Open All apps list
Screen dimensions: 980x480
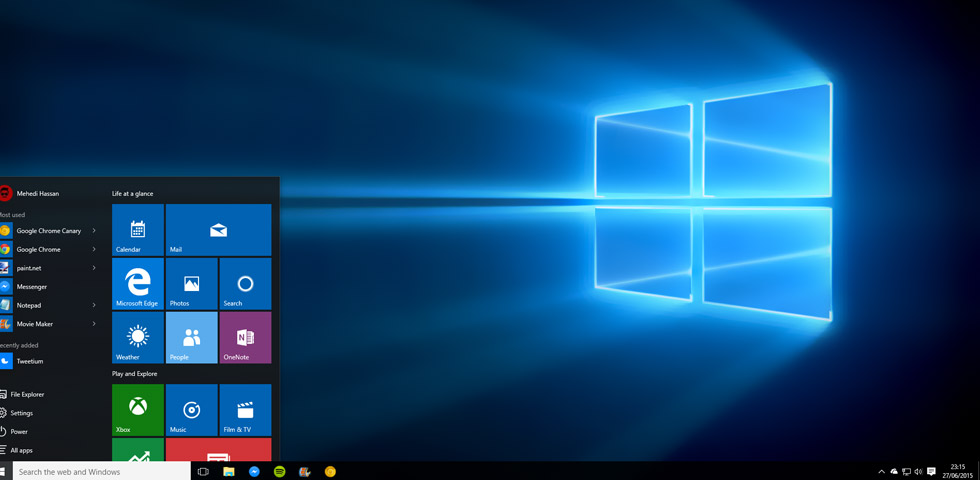[x=21, y=450]
